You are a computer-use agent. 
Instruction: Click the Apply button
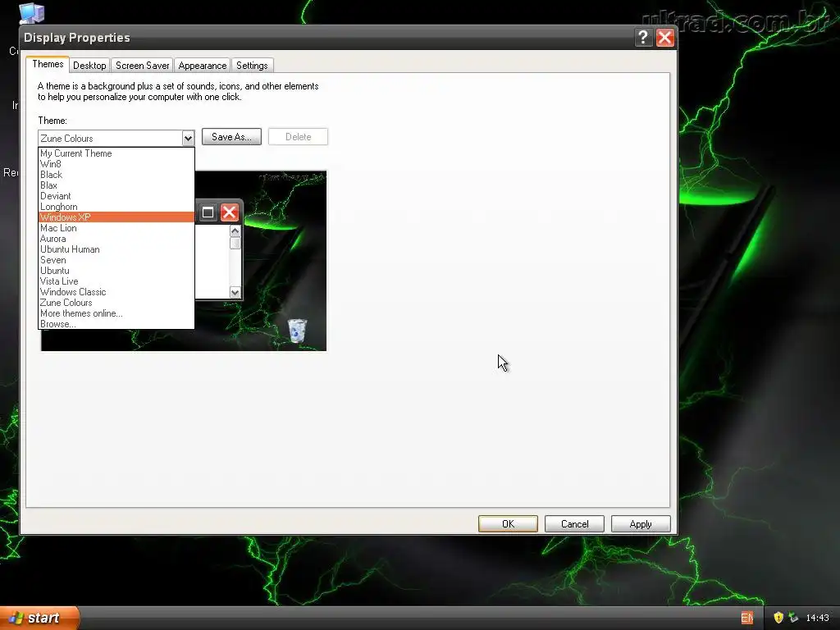[641, 524]
